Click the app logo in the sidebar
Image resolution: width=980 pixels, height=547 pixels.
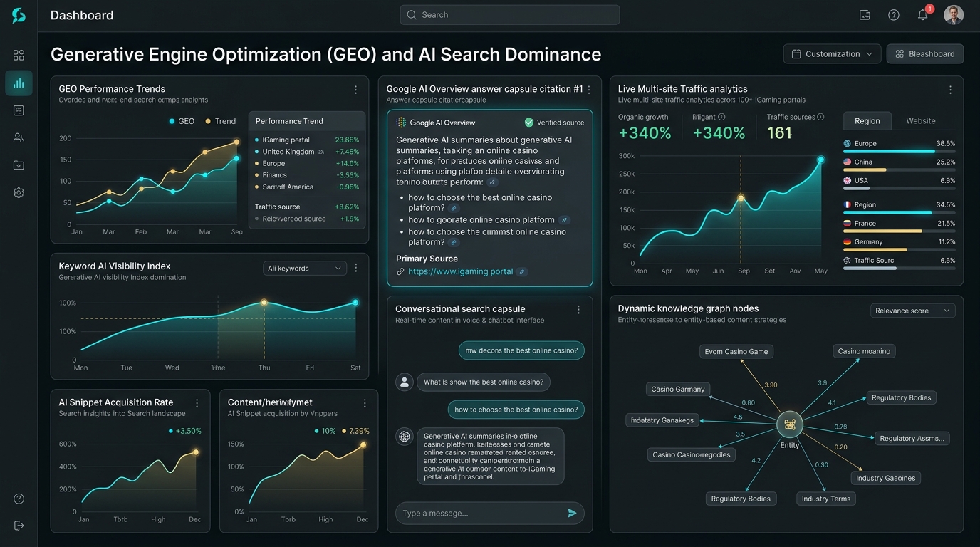[19, 15]
